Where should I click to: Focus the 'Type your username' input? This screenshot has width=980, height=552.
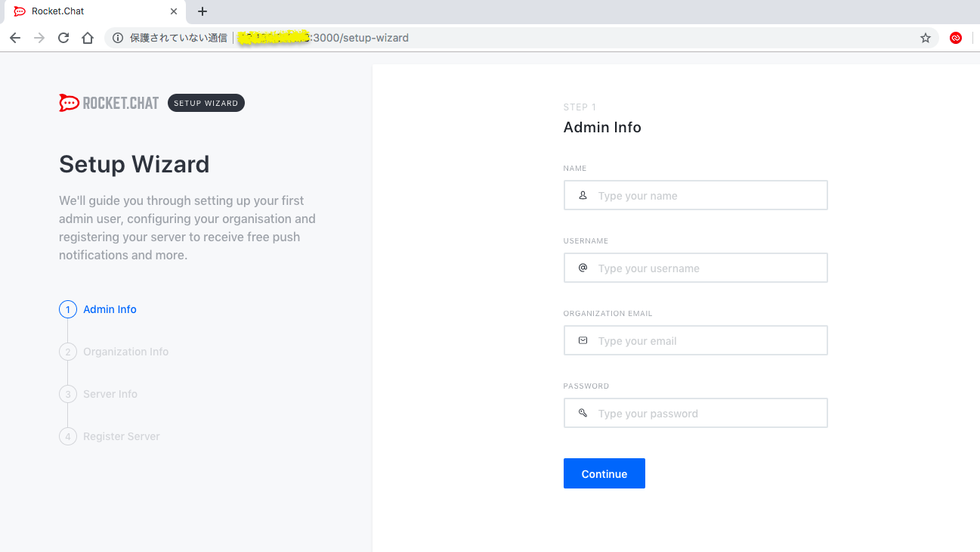(695, 268)
